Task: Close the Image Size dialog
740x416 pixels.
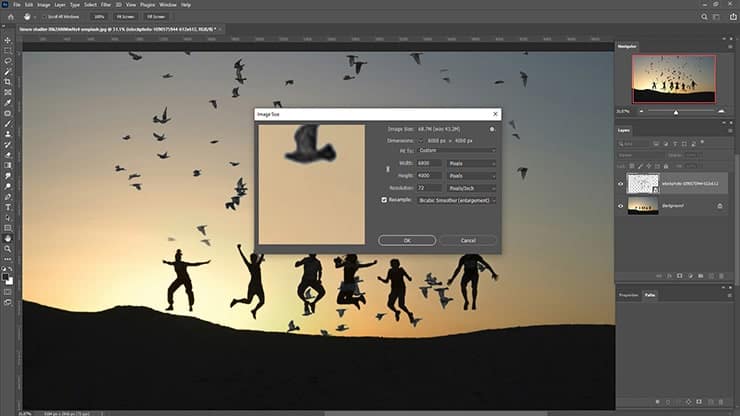Action: [x=495, y=114]
